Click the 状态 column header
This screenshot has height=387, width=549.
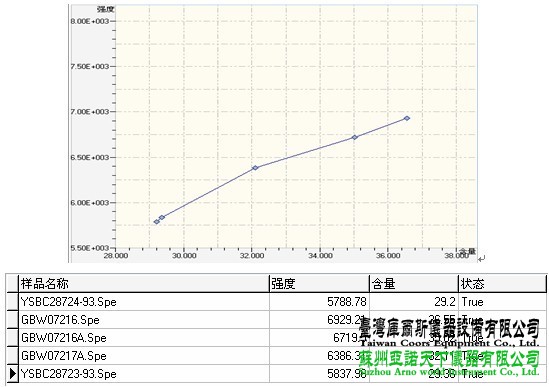coord(502,283)
